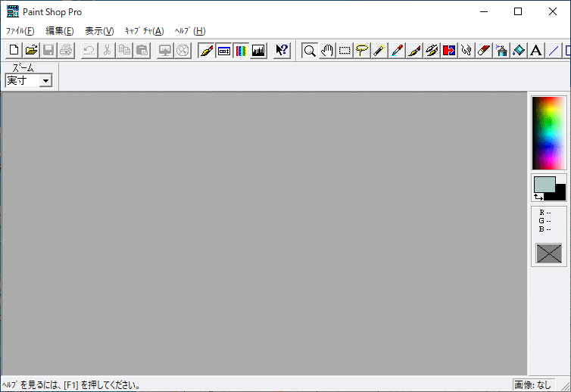The height and width of the screenshot is (392, 571).
Task: Click the F1 help hint in status bar
Action: [x=71, y=384]
